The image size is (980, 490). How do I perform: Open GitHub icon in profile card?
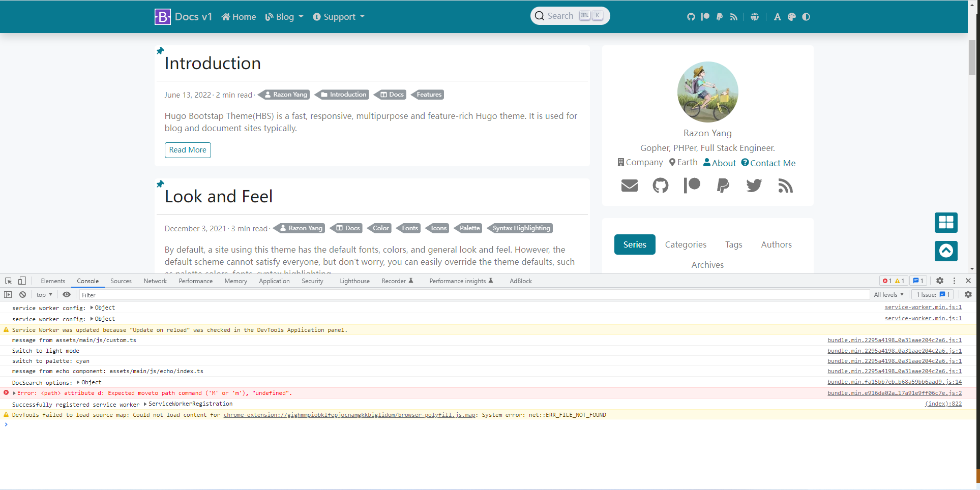(661, 186)
